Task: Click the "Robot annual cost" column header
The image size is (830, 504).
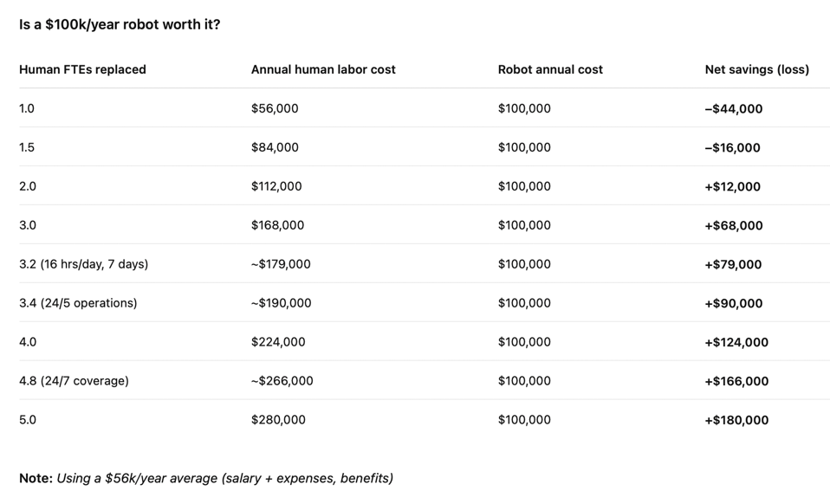Action: (550, 69)
